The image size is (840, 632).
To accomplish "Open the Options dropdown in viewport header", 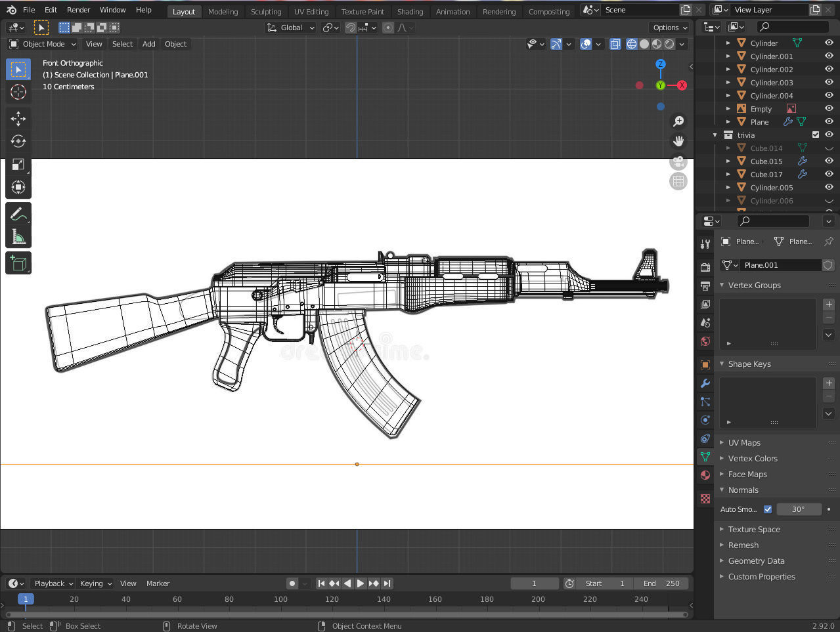I will click(x=670, y=28).
